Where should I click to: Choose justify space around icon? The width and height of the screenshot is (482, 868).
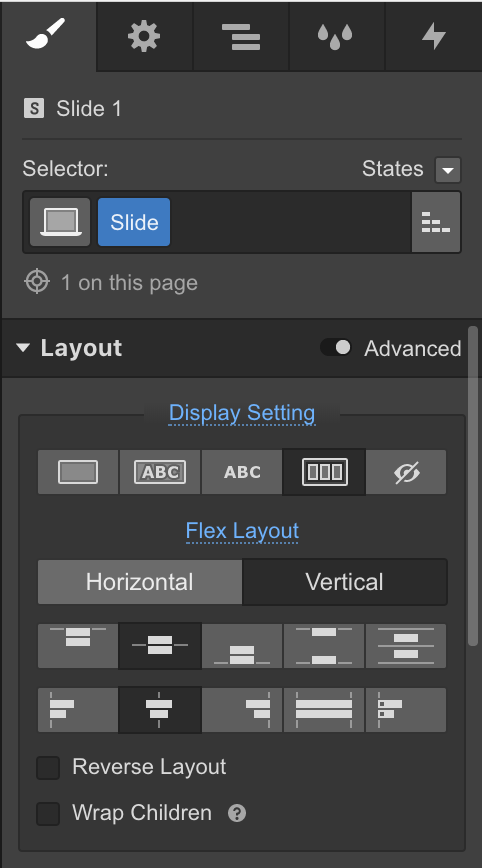coord(406,645)
